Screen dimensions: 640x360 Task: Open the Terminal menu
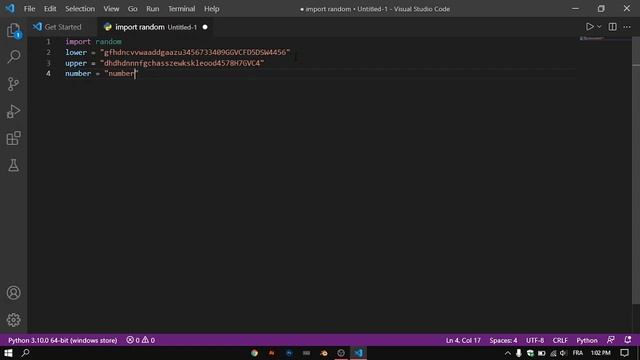(182, 9)
